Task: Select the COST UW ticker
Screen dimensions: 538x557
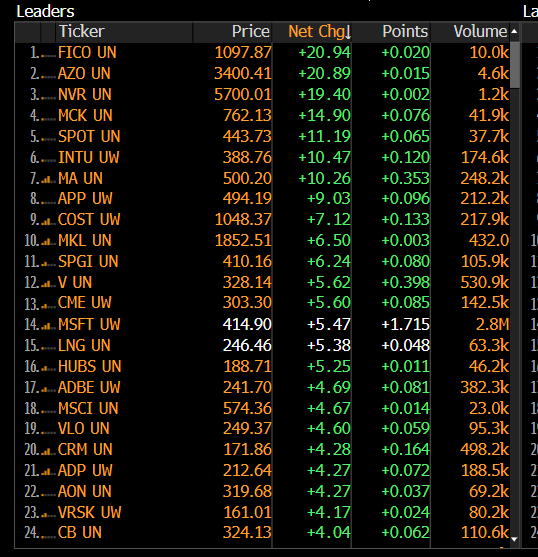Action: click(x=89, y=220)
